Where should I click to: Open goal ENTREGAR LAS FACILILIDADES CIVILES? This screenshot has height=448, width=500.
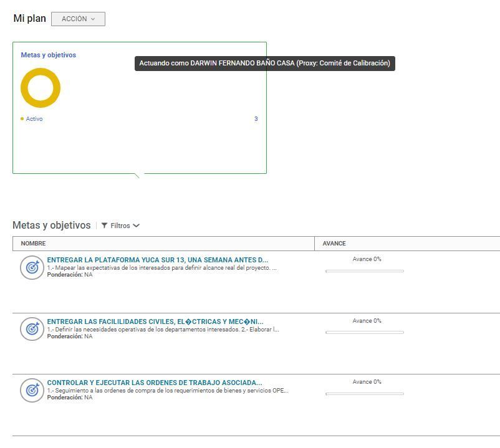tap(155, 322)
